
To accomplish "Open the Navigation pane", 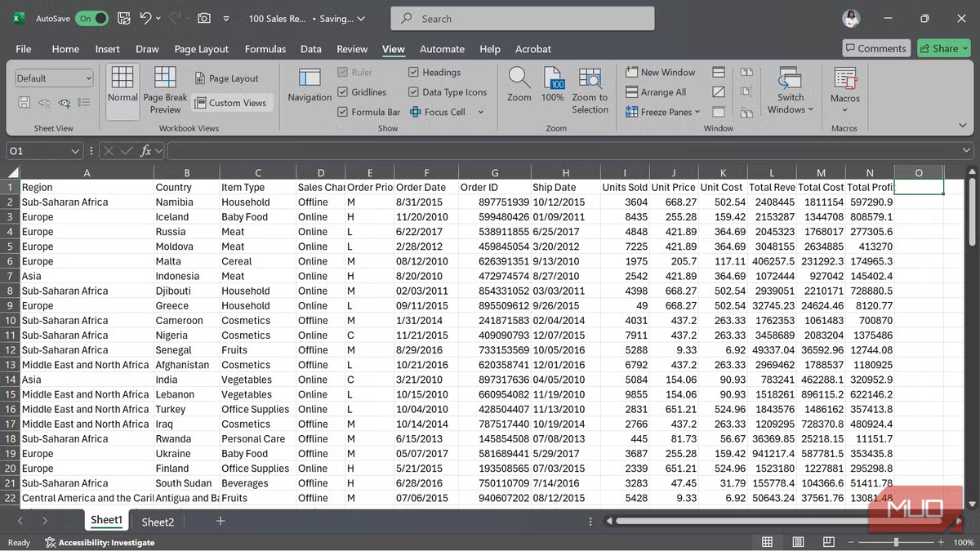I will click(310, 86).
